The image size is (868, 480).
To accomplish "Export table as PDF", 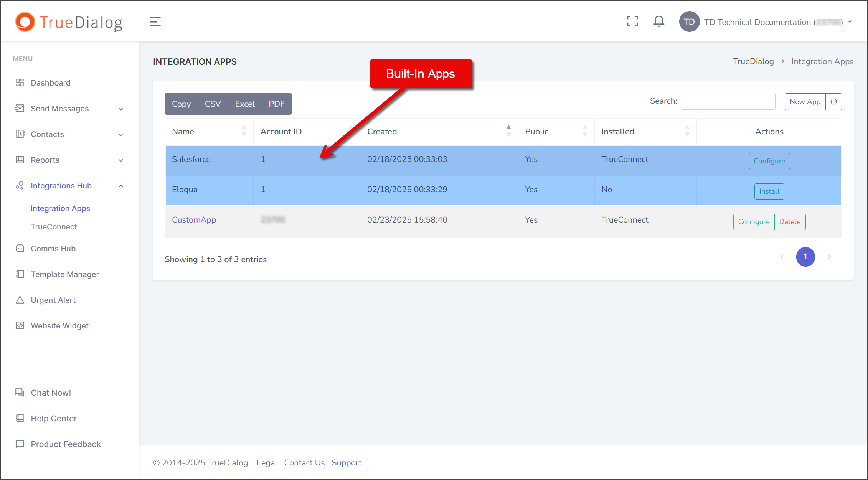I will point(277,104).
